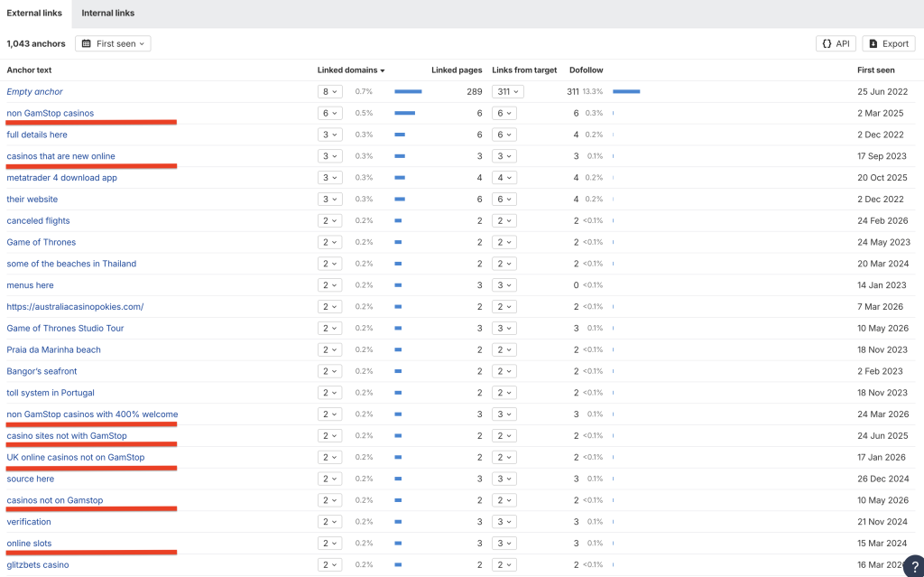Open the source here anchor
Screen dimensions: 924x577
pos(30,479)
